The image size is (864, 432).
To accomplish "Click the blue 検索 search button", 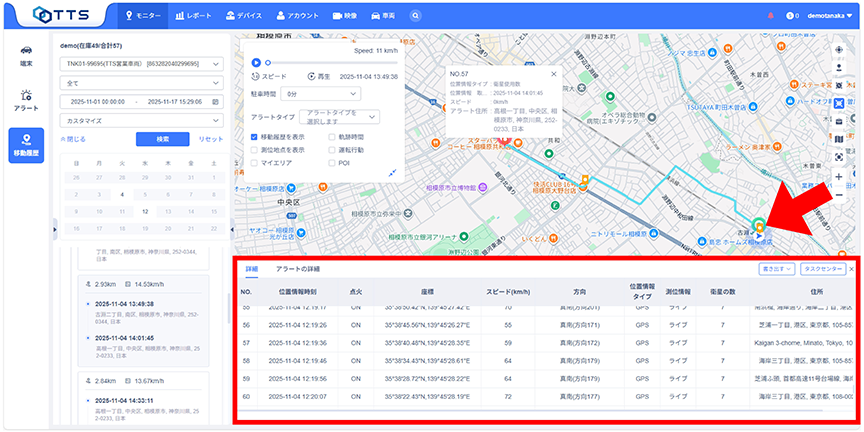I will coord(162,139).
